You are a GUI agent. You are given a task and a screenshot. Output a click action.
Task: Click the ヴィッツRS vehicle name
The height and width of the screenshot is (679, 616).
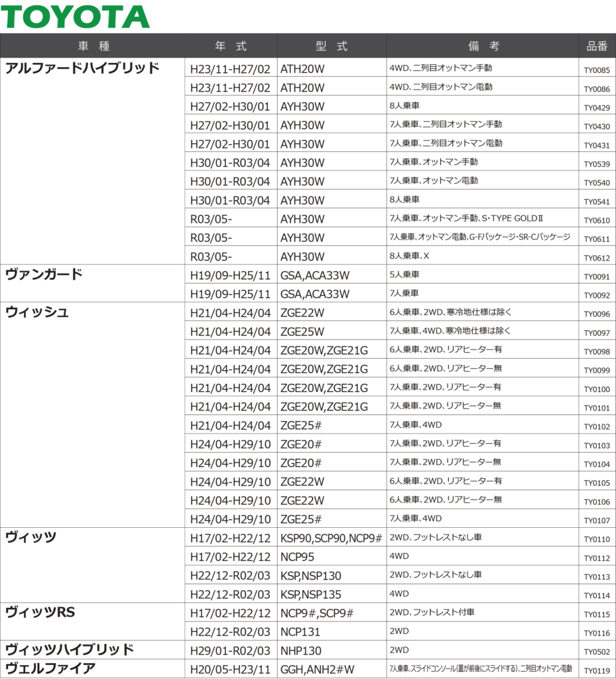coord(40,613)
